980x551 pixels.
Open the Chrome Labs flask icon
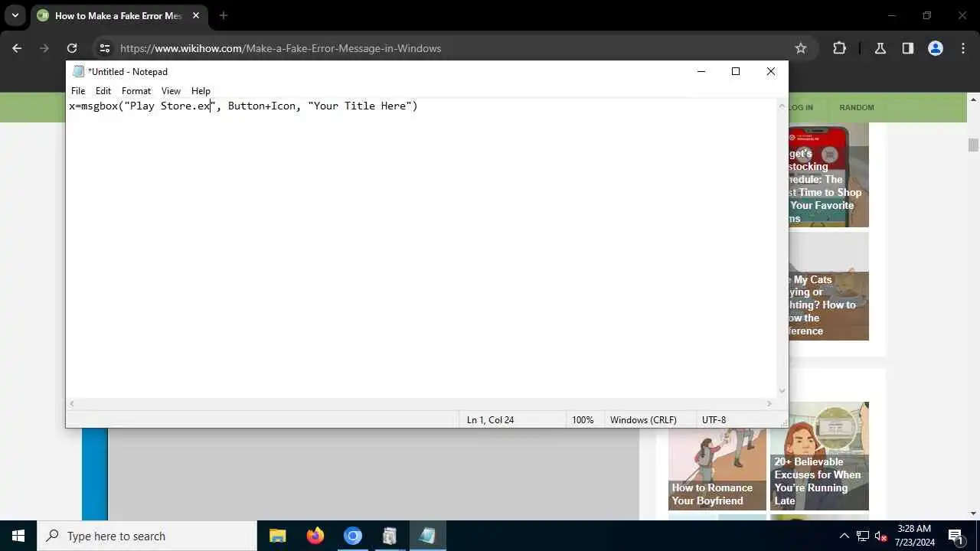(880, 48)
